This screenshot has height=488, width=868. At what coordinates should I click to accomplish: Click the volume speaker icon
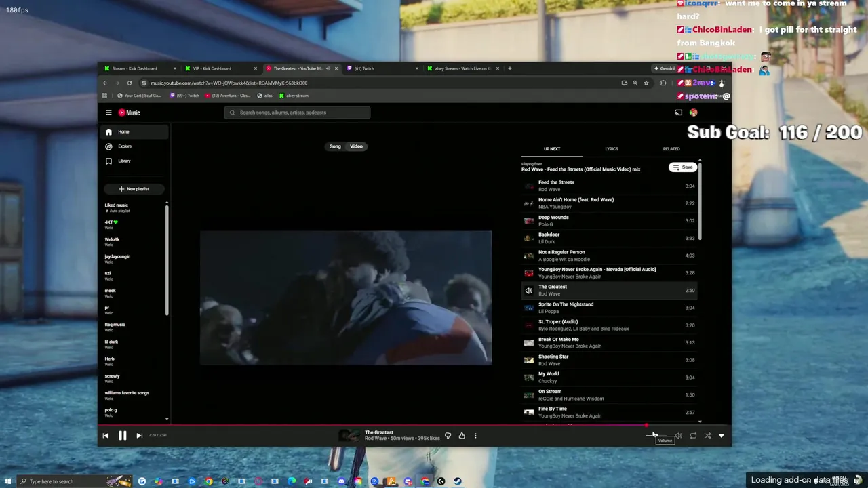(678, 436)
